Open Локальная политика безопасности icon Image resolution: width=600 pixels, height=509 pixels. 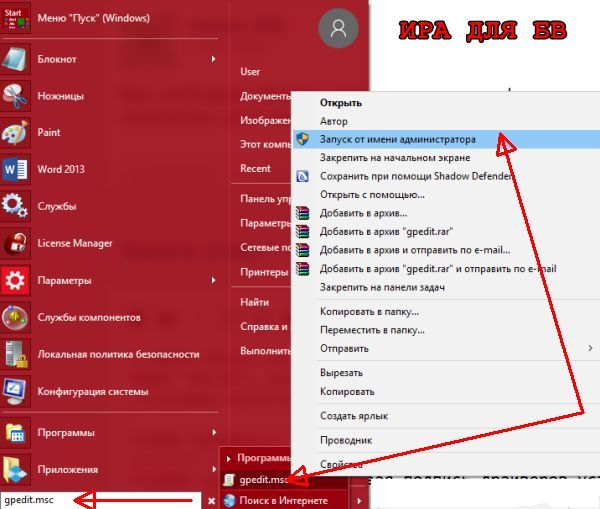click(x=15, y=355)
